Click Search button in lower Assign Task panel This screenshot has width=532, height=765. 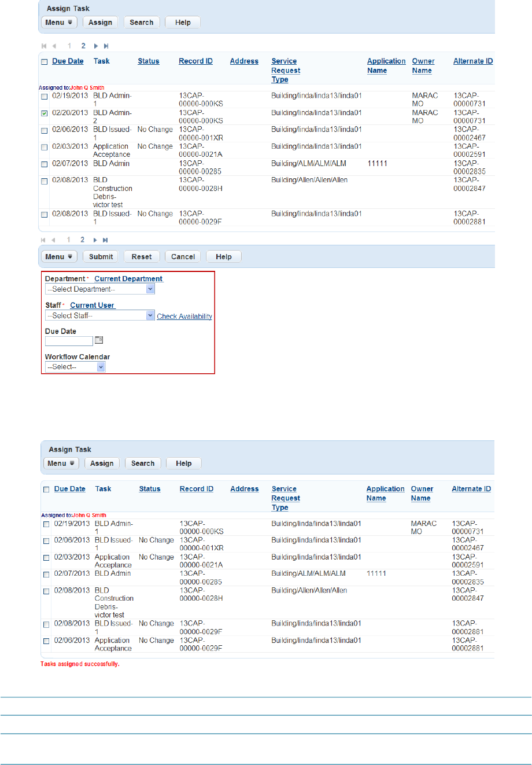pyautogui.click(x=143, y=463)
